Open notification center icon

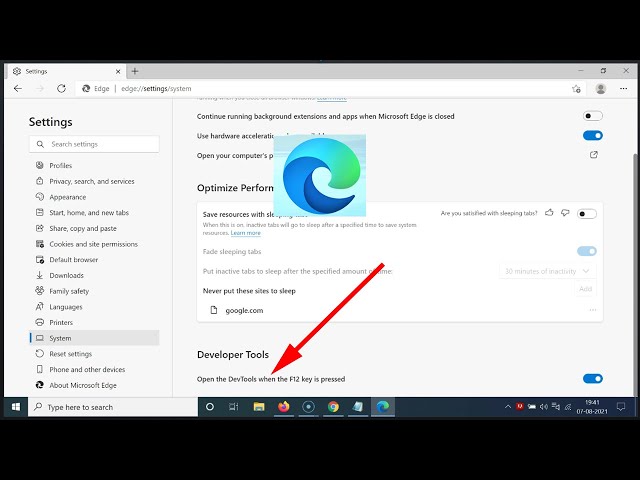tap(621, 407)
